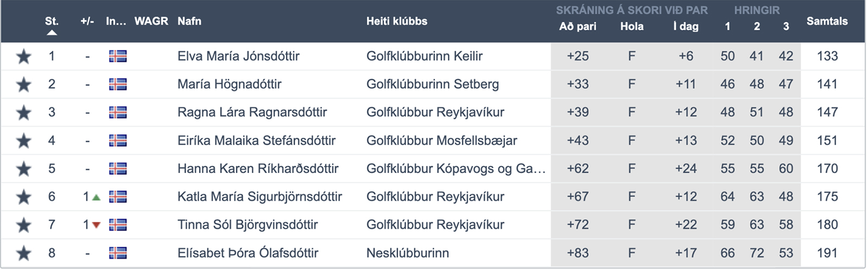868x269 pixels.
Task: Click star next to Eiríka Malaika Stefánsdóttir
Action: pyautogui.click(x=23, y=141)
